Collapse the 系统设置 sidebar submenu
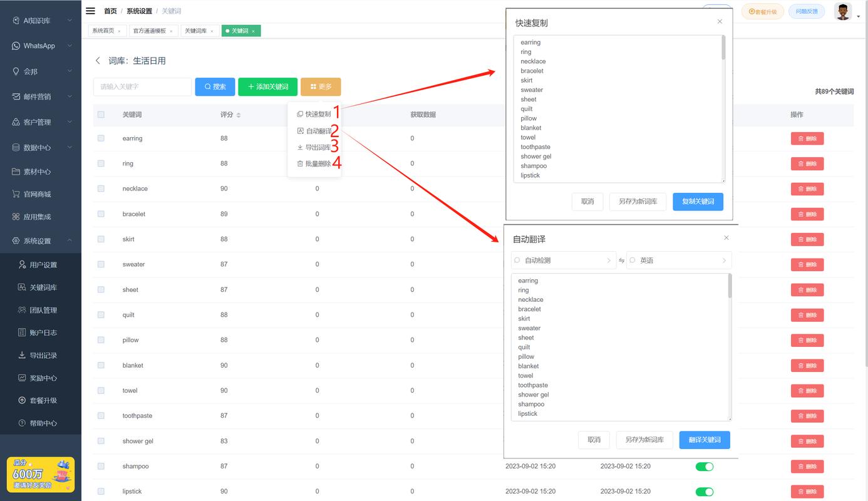868x501 pixels. pos(40,240)
